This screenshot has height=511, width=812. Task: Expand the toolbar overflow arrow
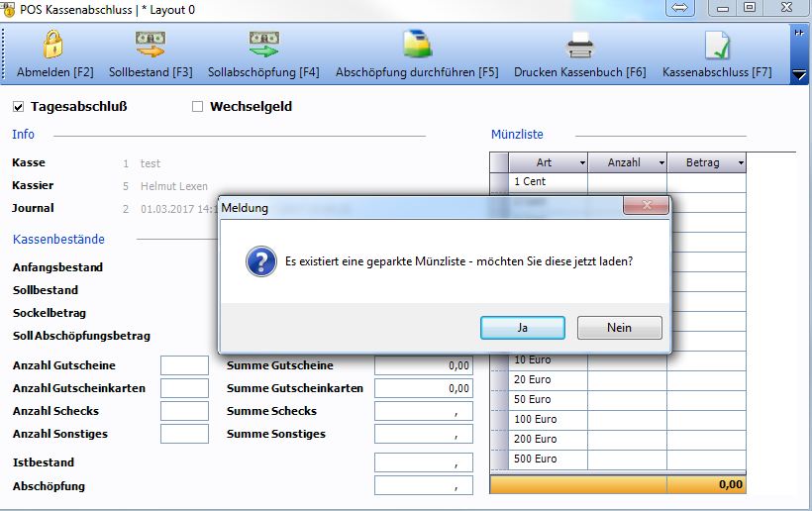[799, 75]
